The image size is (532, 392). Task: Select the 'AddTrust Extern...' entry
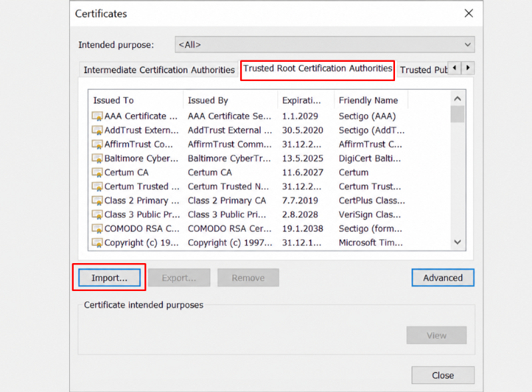tap(142, 130)
